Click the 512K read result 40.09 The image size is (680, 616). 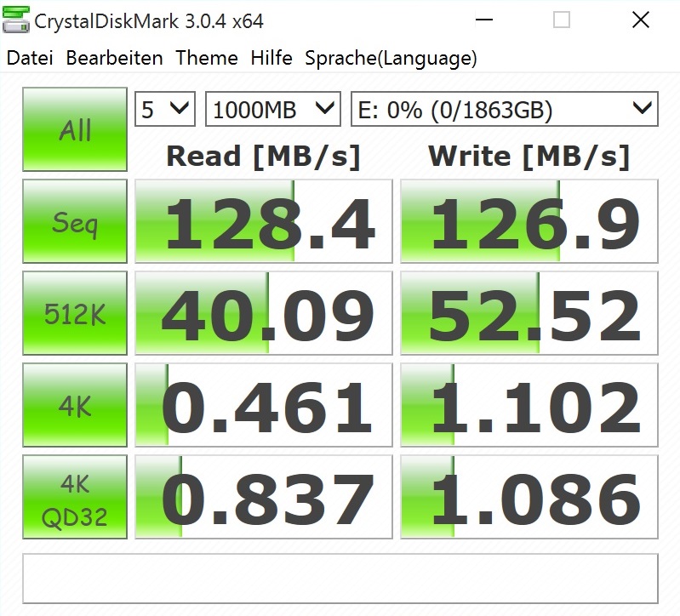264,314
